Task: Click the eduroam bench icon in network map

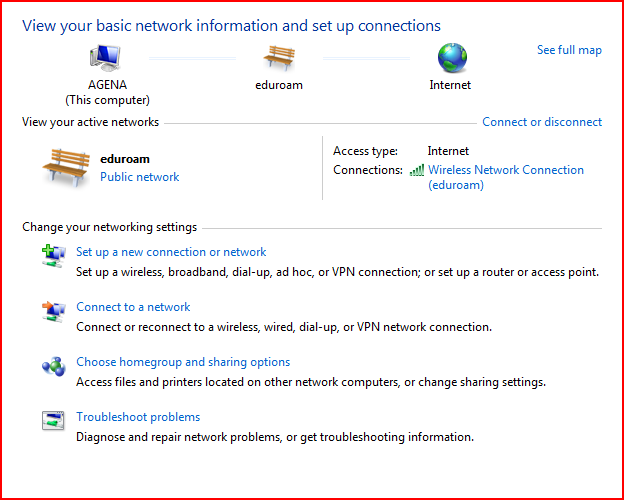Action: (x=278, y=58)
